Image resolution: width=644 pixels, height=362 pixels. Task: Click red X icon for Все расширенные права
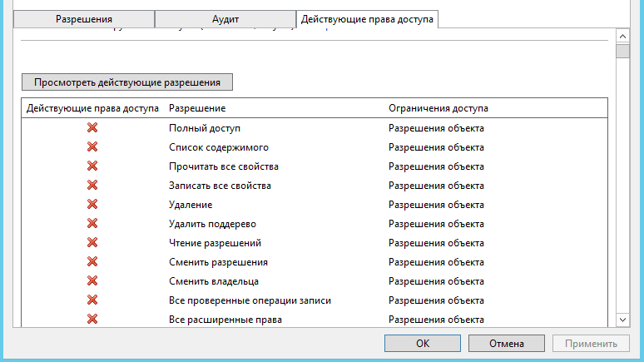(x=92, y=320)
